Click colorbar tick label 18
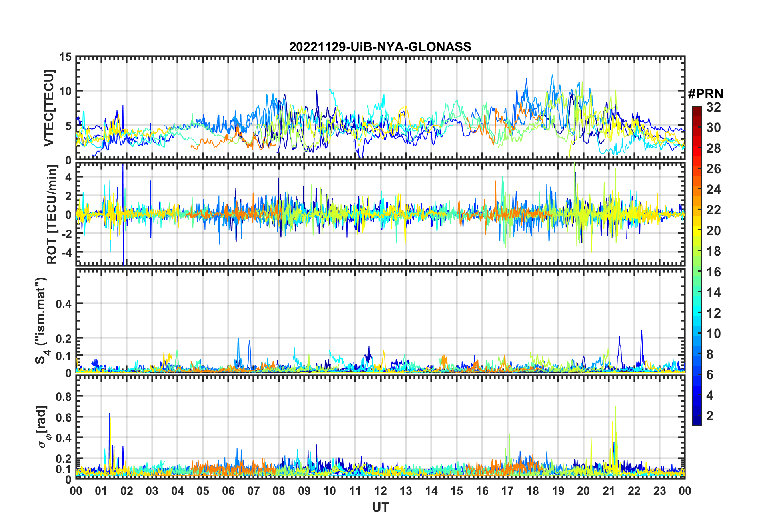761x532 pixels. (713, 251)
